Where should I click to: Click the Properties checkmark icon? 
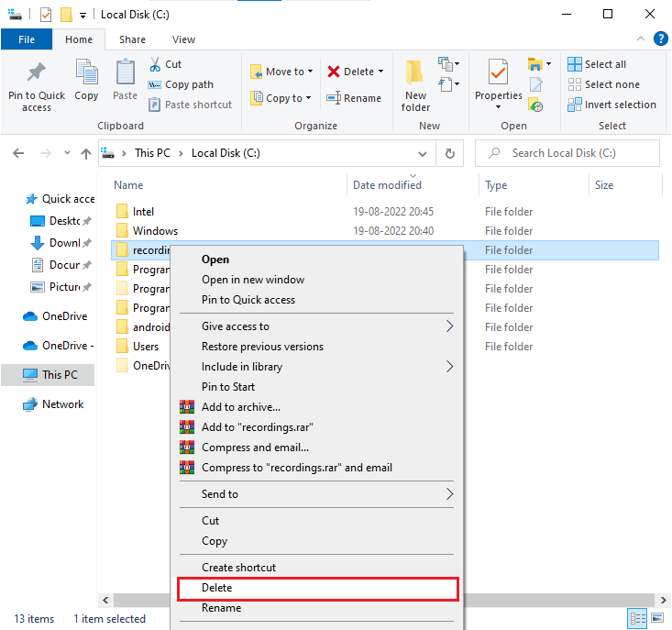(499, 72)
